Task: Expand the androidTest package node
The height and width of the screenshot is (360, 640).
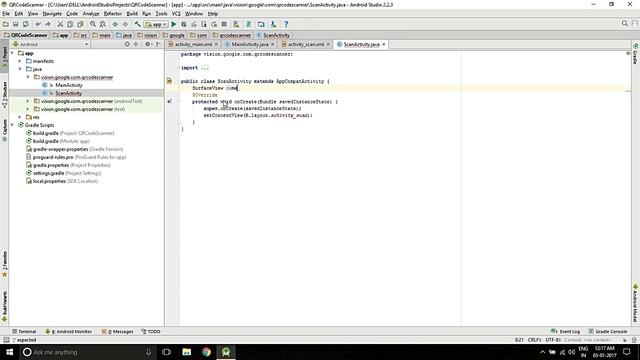Action: (x=28, y=101)
